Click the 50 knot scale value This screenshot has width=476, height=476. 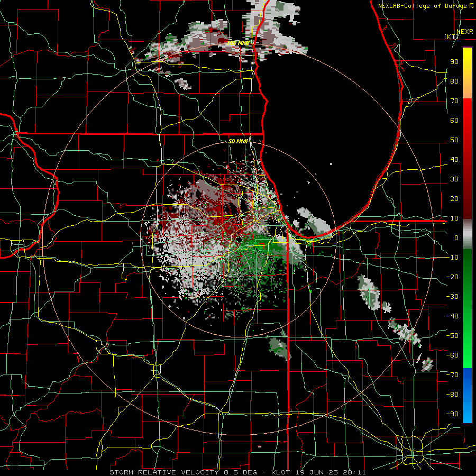[454, 140]
